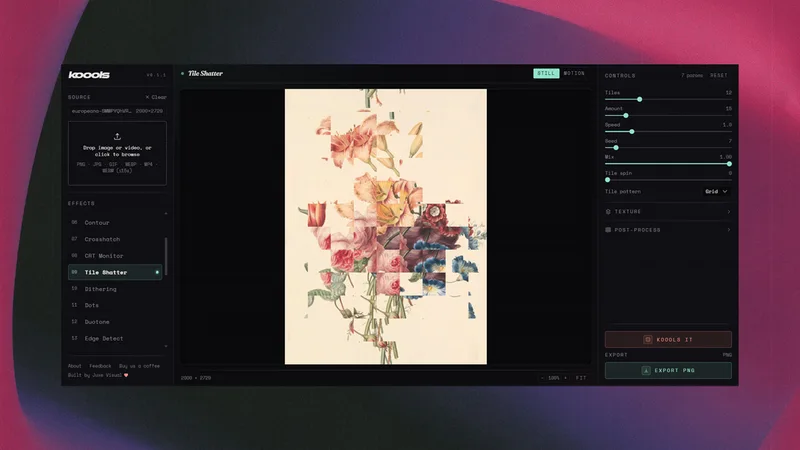
Task: Click the dice icon on Kooools It button
Action: [647, 339]
